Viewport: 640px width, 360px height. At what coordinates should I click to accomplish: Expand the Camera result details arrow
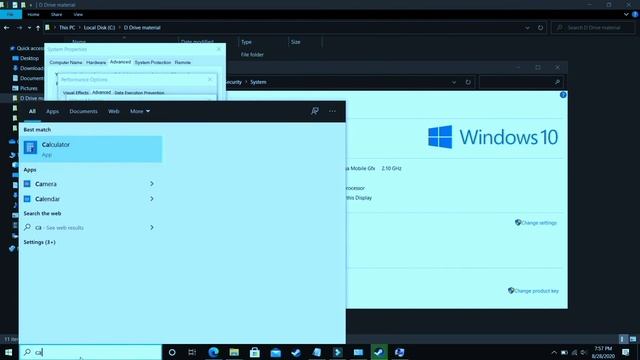click(x=152, y=184)
